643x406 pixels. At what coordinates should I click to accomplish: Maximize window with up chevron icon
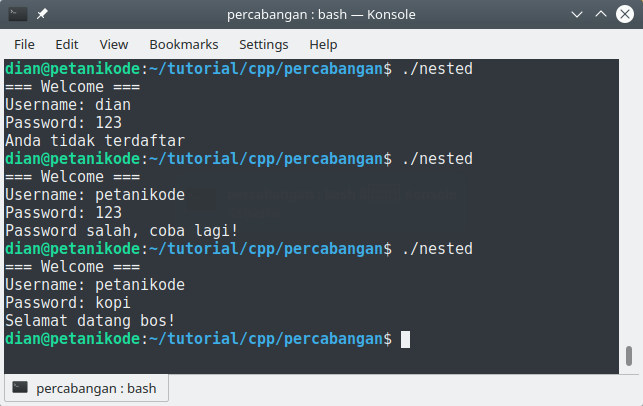tap(601, 14)
